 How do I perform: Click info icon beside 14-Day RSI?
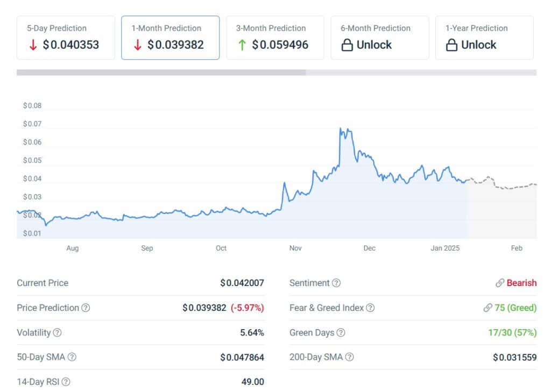(x=66, y=382)
